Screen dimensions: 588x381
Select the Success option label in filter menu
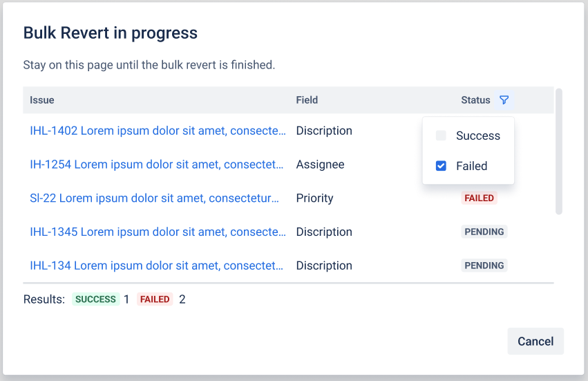[x=477, y=136]
